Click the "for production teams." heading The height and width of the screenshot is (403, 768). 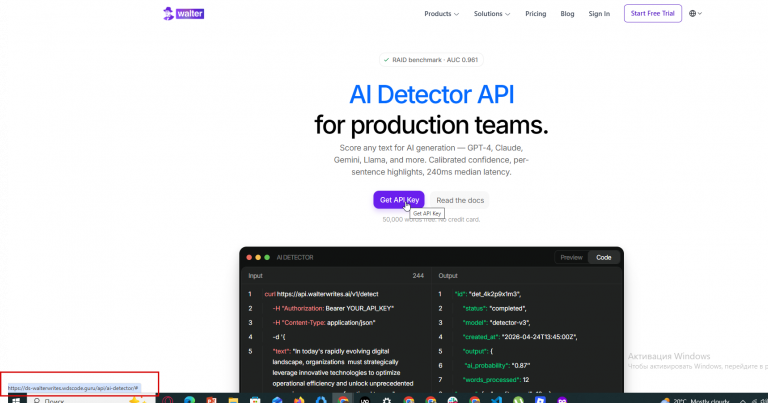pyautogui.click(x=432, y=125)
